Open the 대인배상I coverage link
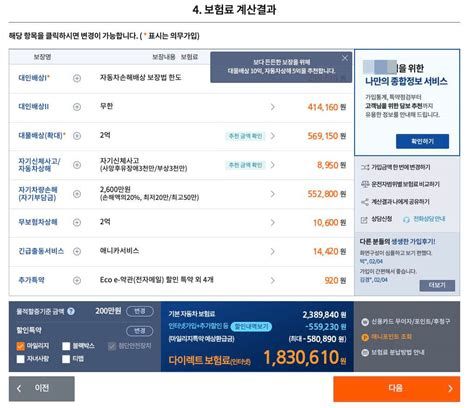 34,78
